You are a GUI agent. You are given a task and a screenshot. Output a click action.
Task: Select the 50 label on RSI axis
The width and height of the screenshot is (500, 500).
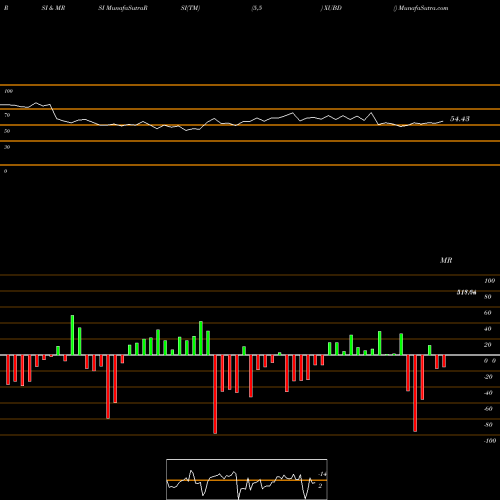point(7,131)
